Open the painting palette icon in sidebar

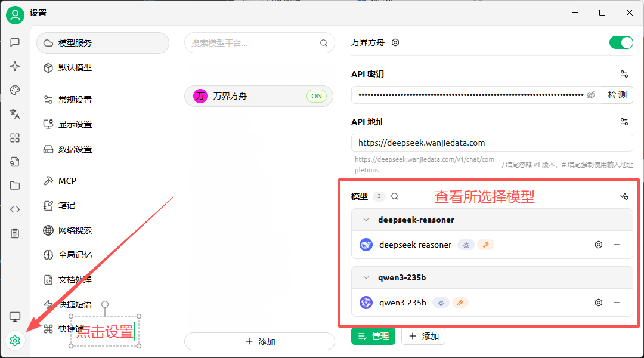pos(15,90)
